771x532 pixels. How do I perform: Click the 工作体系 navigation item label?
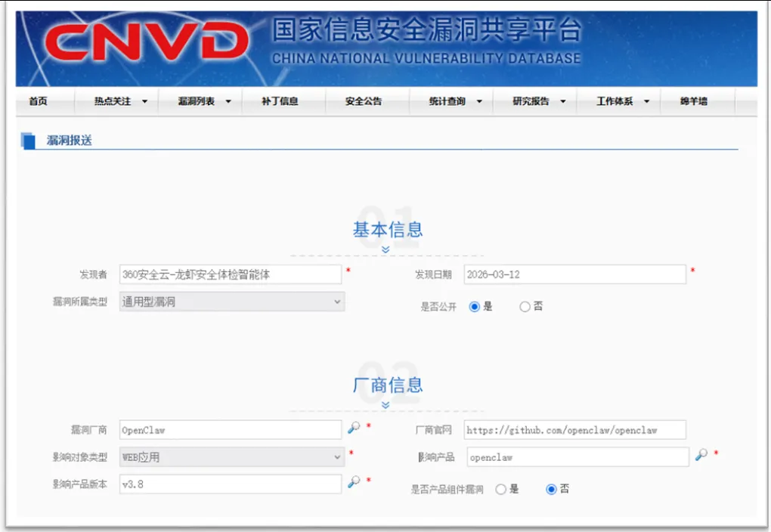point(615,101)
